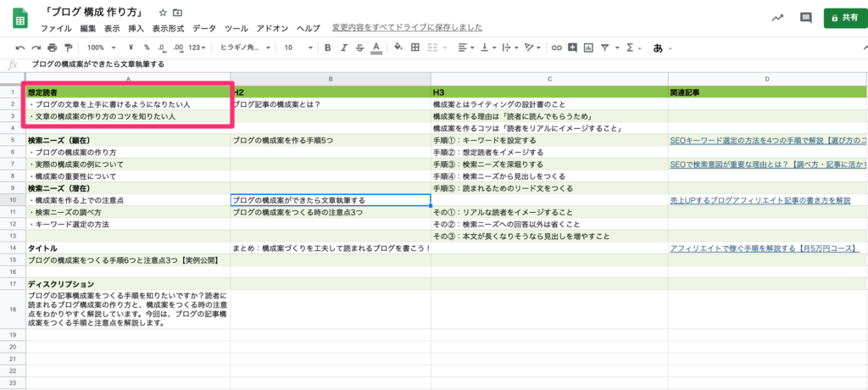
Task: Open horizontal align dropdown
Action: [x=467, y=47]
